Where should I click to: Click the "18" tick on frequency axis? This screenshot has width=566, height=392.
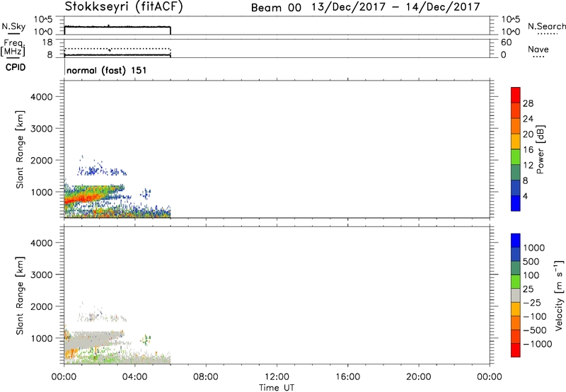click(47, 42)
